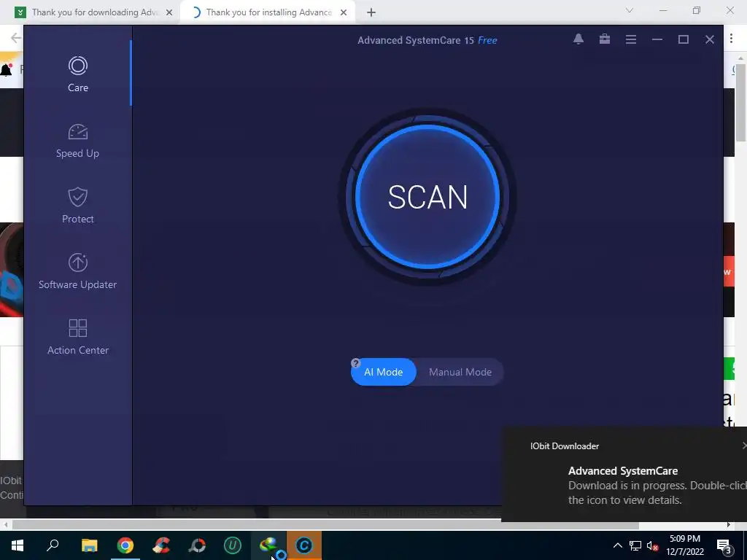Open Windows Action Center notifications
This screenshot has width=747, height=560.
[x=724, y=545]
